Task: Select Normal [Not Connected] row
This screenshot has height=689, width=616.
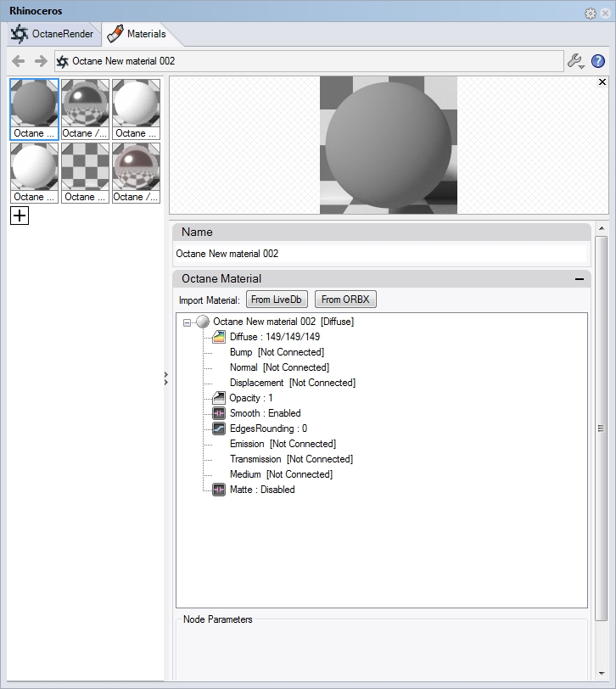Action: [279, 367]
